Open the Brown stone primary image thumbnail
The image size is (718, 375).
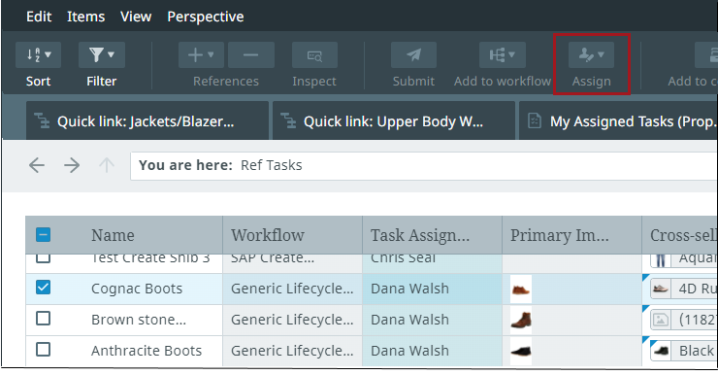pos(521,320)
